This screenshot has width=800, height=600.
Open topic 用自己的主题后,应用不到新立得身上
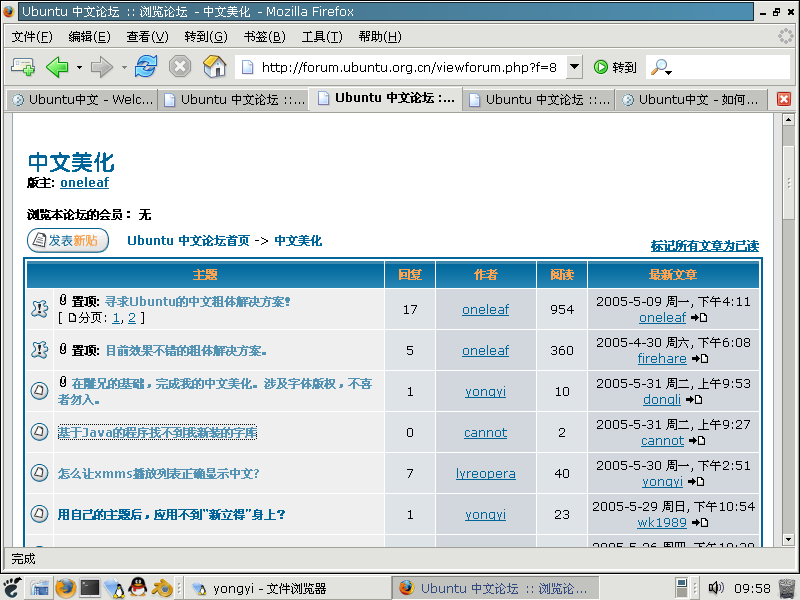click(171, 514)
